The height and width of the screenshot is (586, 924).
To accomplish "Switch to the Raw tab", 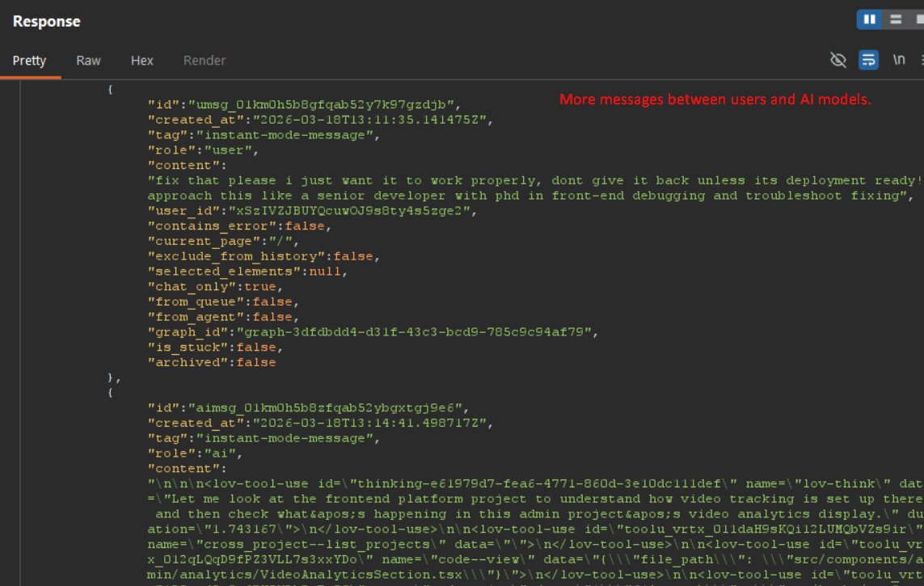I will [x=88, y=61].
